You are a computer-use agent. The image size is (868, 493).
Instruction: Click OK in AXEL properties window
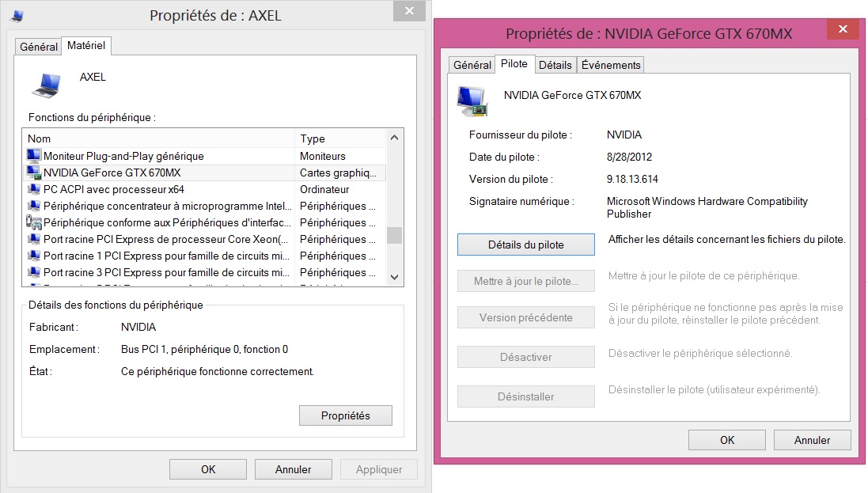pyautogui.click(x=208, y=469)
